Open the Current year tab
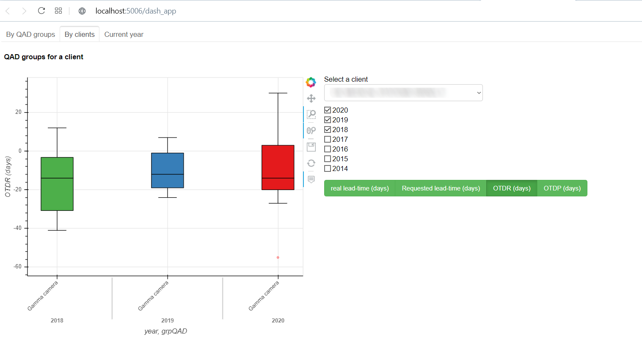Viewport: 642px width, 364px height. point(124,34)
